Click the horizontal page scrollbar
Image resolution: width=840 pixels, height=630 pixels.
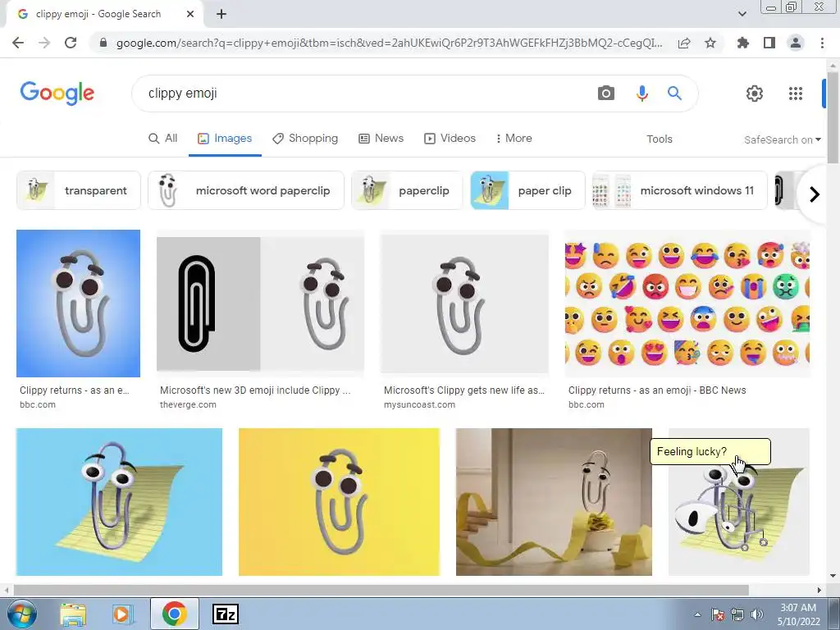click(381, 590)
